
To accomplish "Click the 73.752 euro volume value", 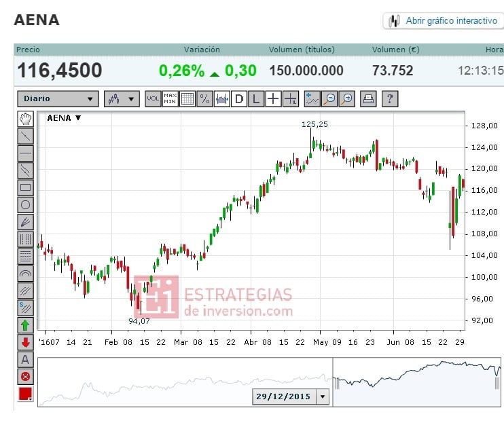I will [393, 71].
